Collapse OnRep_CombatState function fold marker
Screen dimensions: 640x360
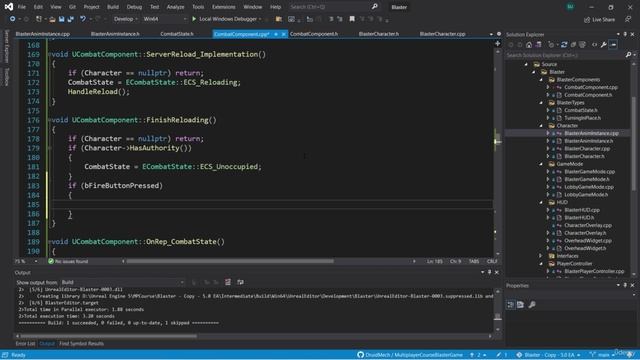(x=49, y=242)
